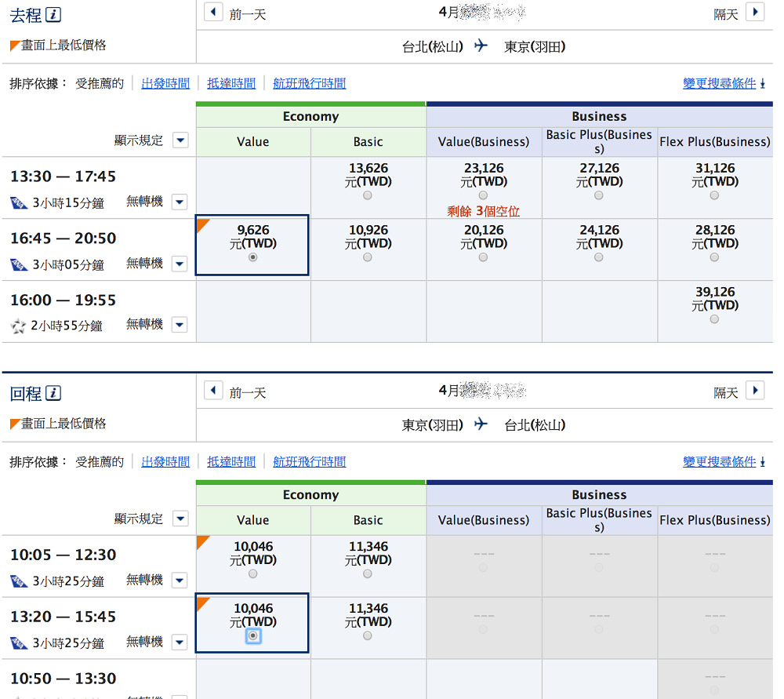Click 16:45 — 20:50 flight time text

point(63,238)
